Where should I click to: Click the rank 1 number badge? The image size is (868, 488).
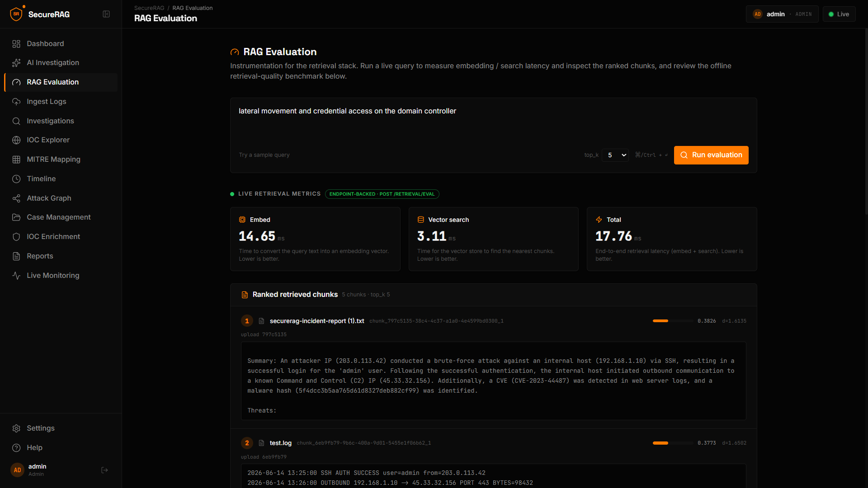click(x=247, y=321)
